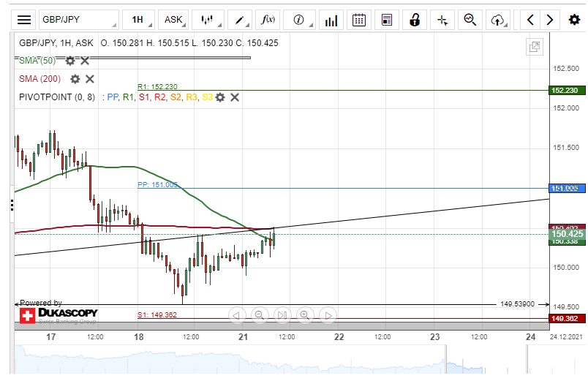Step chart back with left triangle

click(x=237, y=316)
